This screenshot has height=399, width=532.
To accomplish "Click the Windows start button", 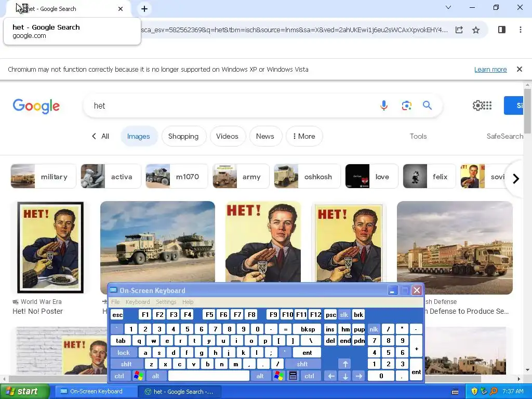I will coord(24,392).
